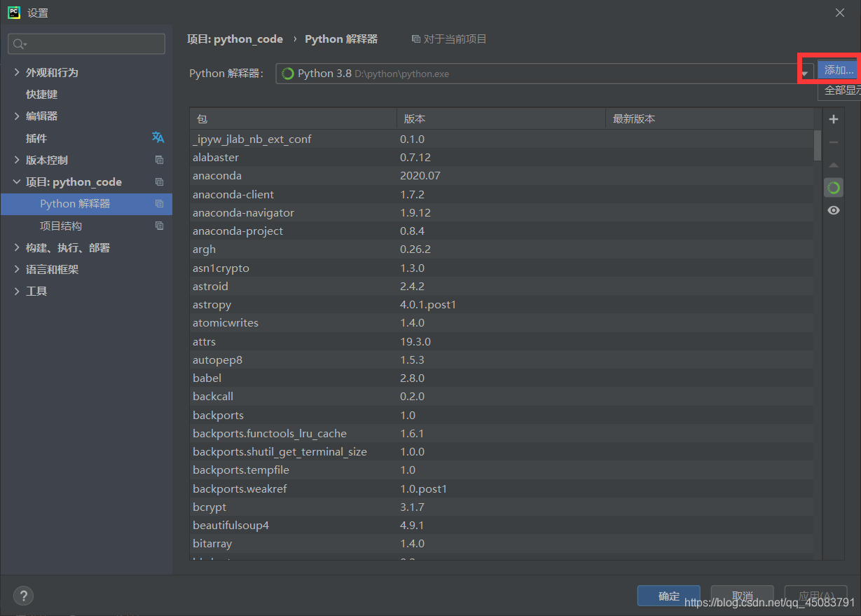This screenshot has height=616, width=861.
Task: Select the alabaster package row
Action: (x=502, y=157)
